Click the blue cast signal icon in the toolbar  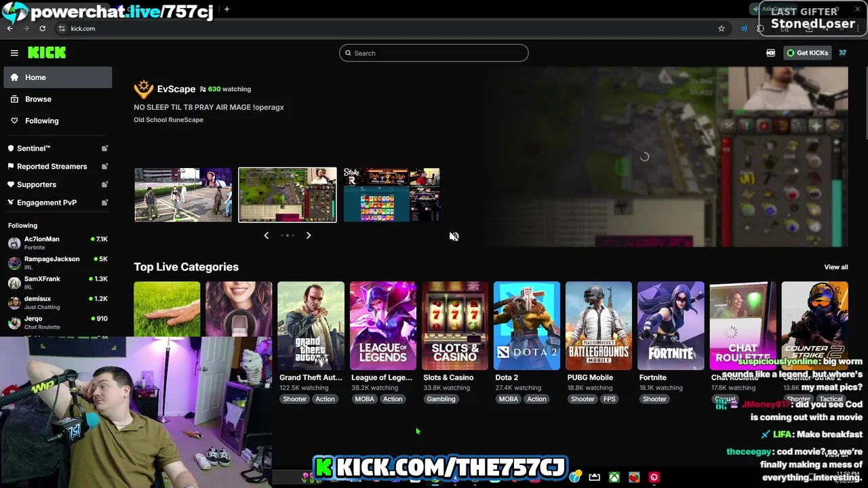click(x=744, y=28)
